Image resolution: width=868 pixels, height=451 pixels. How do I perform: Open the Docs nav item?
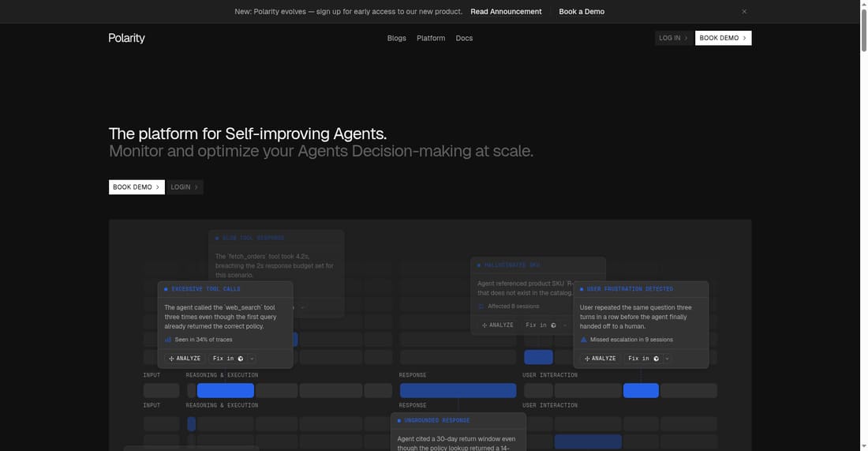(x=464, y=38)
